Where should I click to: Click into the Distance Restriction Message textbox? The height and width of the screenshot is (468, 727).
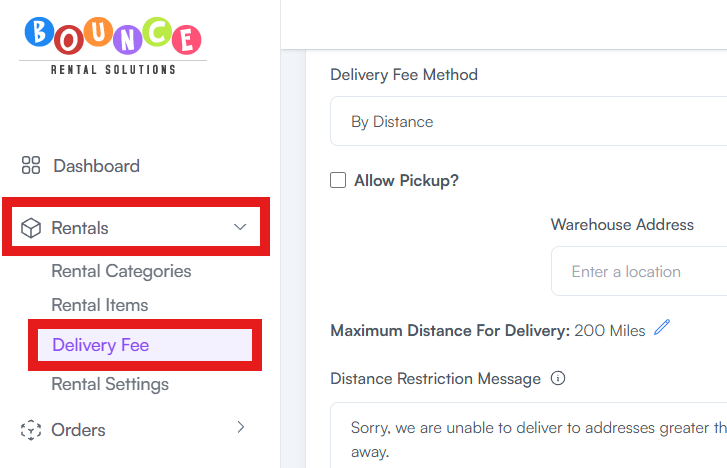pos(529,435)
